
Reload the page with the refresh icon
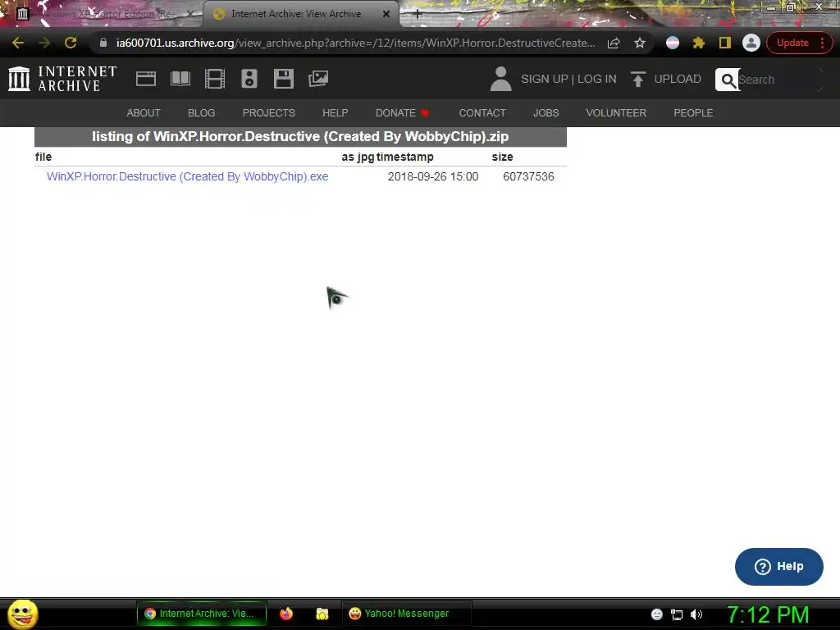(x=71, y=43)
